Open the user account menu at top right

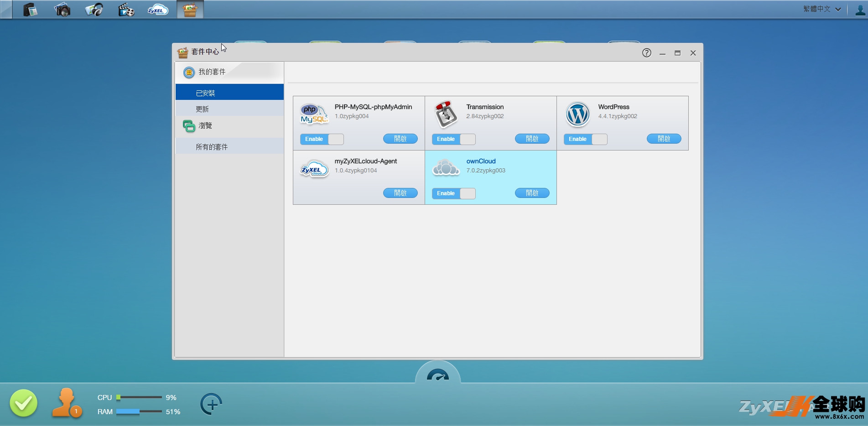(860, 10)
